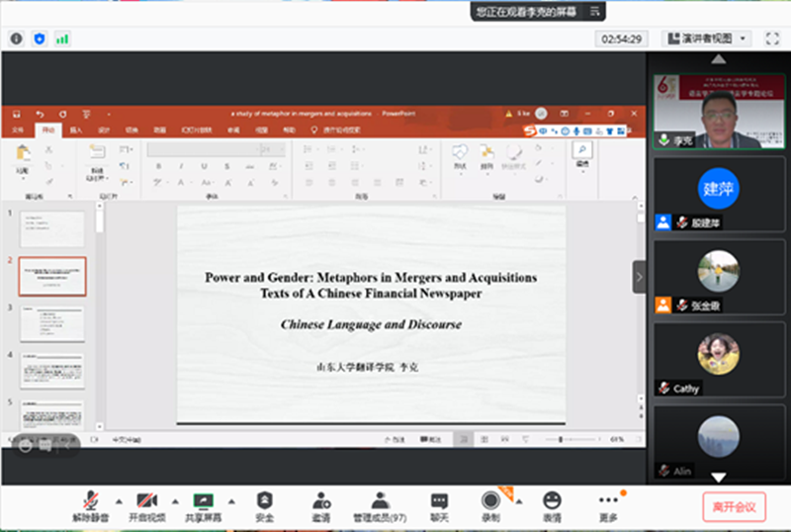Unmute microphone with 解除静音
Image resolution: width=791 pixels, height=532 pixels.
tap(91, 506)
